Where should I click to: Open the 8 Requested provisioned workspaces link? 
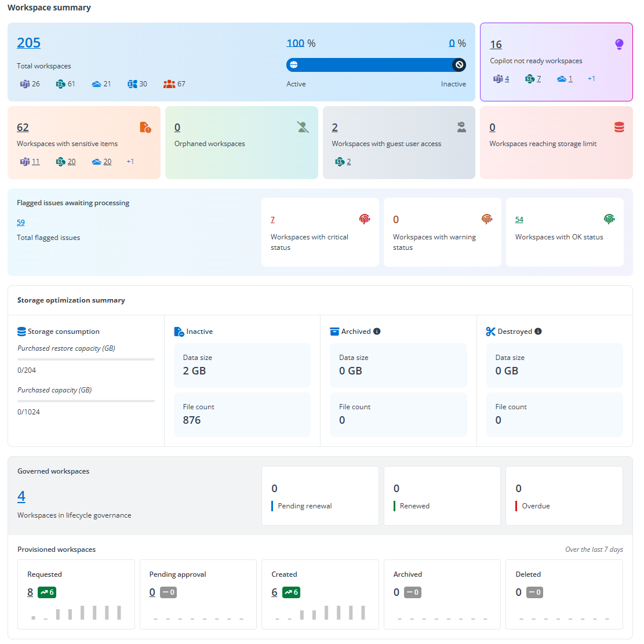point(30,592)
